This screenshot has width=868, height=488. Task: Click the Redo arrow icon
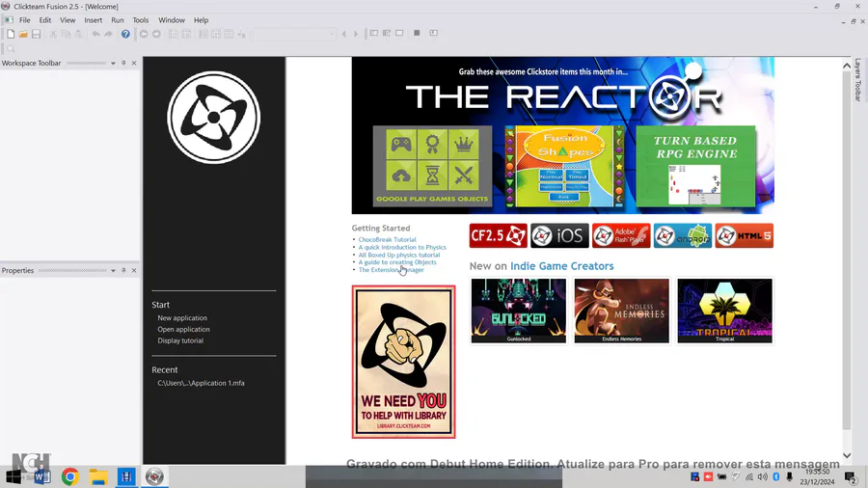[x=108, y=35]
